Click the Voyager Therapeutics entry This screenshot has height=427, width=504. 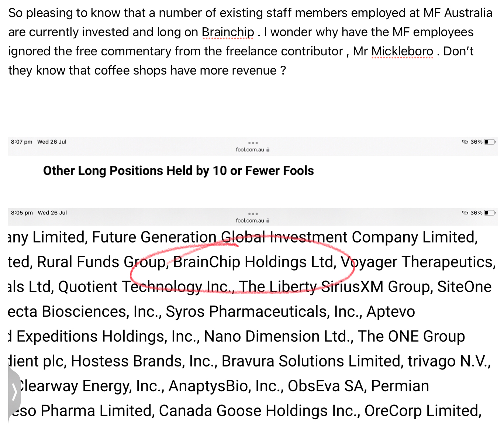click(x=418, y=262)
